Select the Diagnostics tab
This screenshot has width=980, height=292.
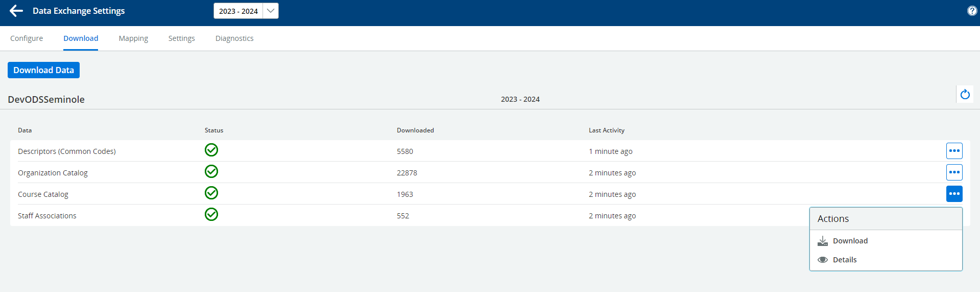click(x=234, y=38)
